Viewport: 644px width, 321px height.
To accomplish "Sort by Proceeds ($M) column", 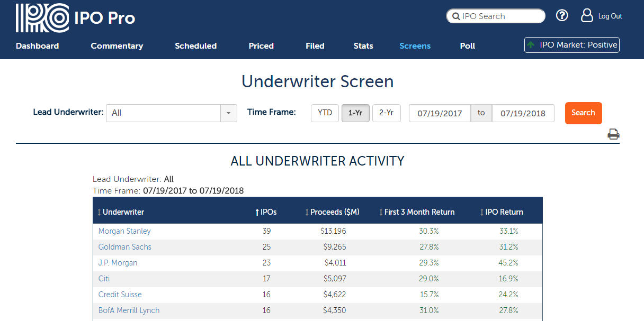I will [332, 212].
